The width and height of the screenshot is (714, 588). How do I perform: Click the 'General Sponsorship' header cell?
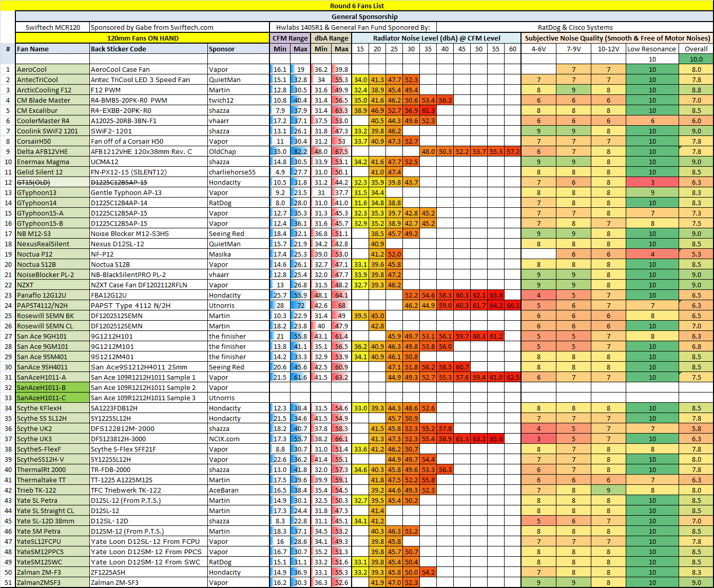(x=364, y=16)
